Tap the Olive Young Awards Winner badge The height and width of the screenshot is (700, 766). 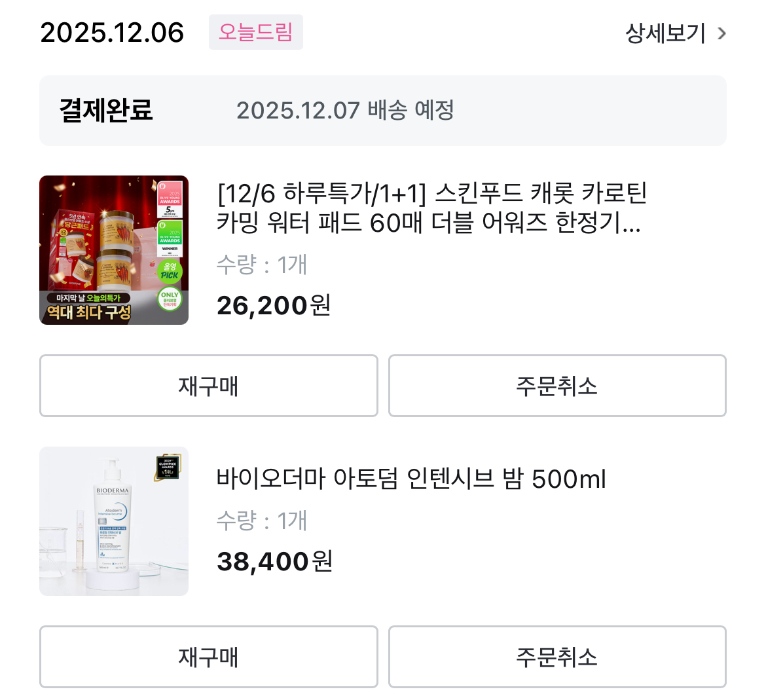(x=170, y=238)
